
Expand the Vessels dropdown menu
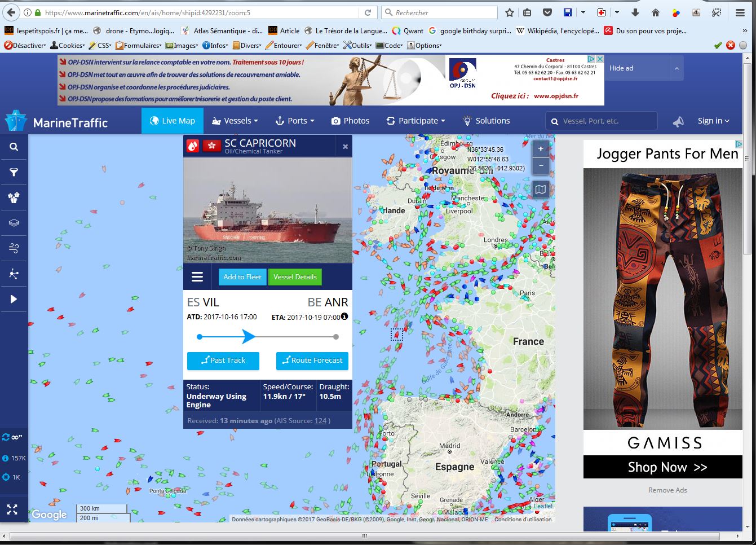click(x=235, y=121)
